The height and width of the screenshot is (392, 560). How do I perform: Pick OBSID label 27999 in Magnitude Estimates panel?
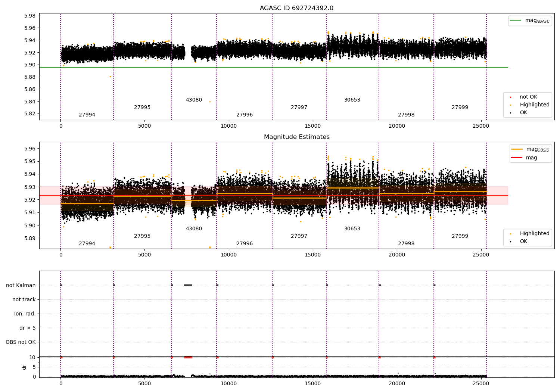tap(460, 236)
